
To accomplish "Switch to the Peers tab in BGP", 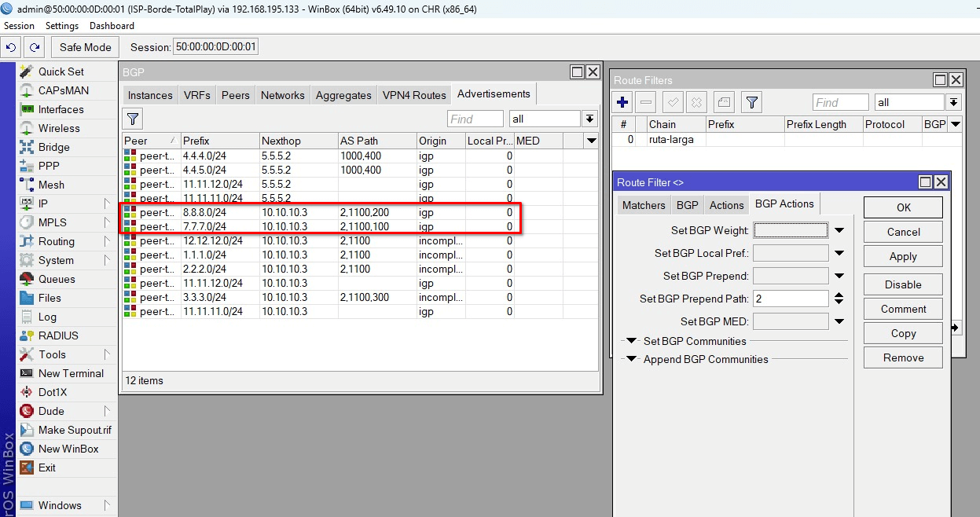I will tap(235, 95).
